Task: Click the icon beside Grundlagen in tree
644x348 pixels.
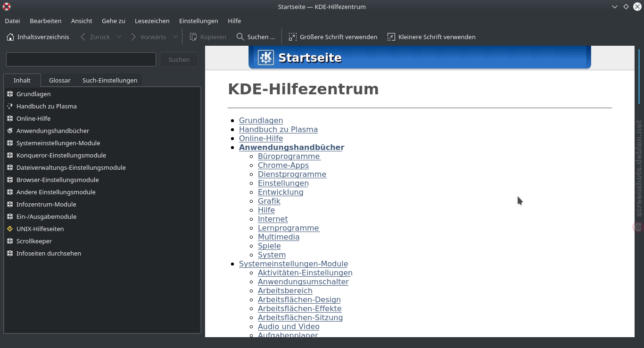Action: [10, 94]
